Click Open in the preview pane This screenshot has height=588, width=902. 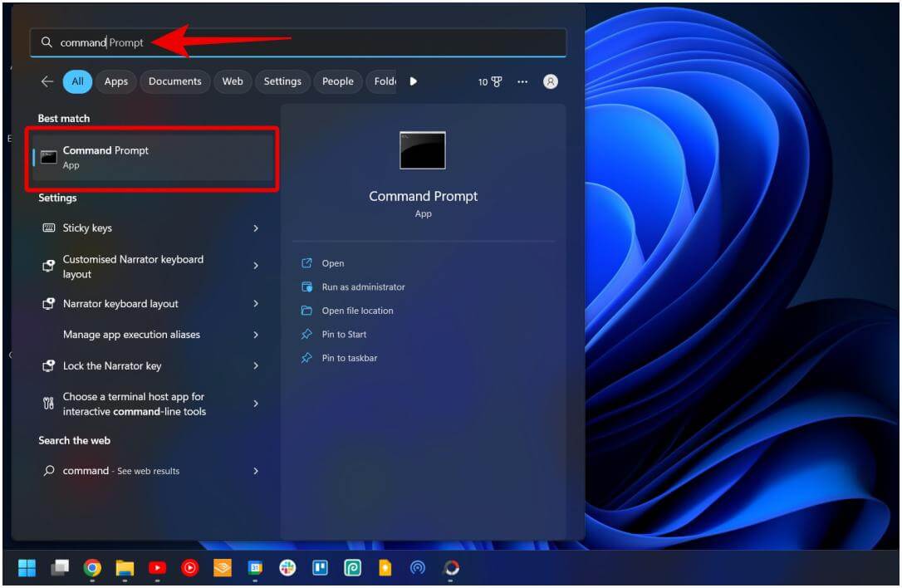333,263
